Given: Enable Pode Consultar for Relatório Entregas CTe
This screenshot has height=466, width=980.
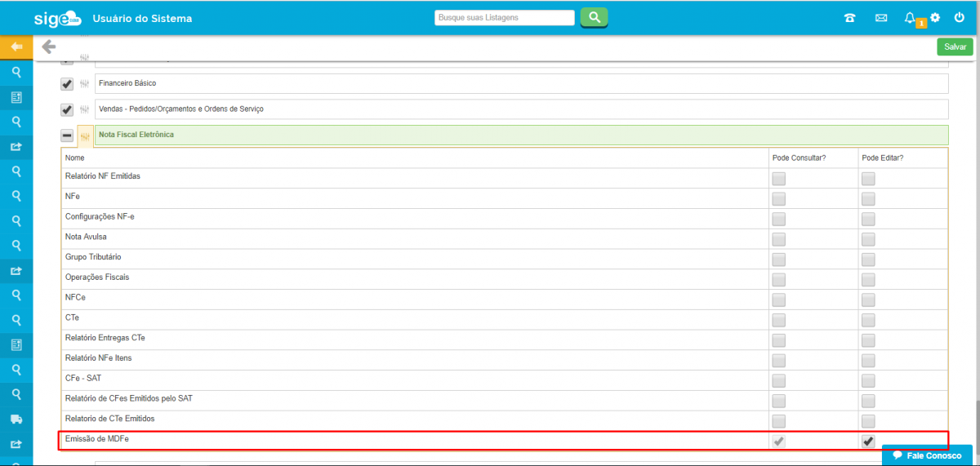Looking at the screenshot, I should (x=779, y=340).
